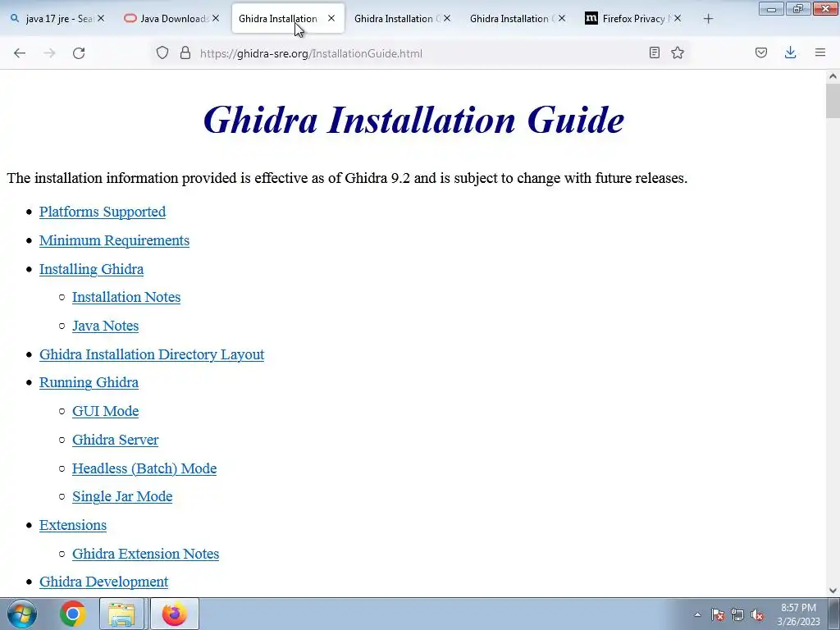
Task: Click the page scrollbar up arrow
Action: [833, 76]
